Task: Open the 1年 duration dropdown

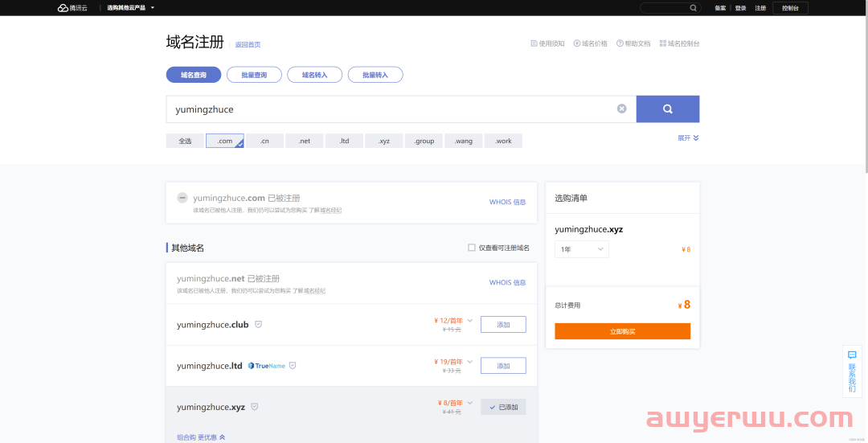Action: click(x=582, y=249)
